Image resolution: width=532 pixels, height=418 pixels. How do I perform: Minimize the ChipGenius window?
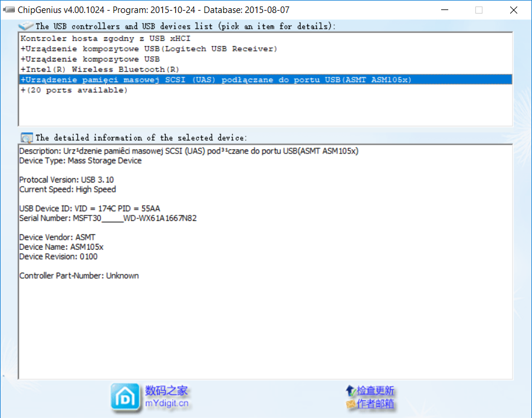(x=445, y=10)
